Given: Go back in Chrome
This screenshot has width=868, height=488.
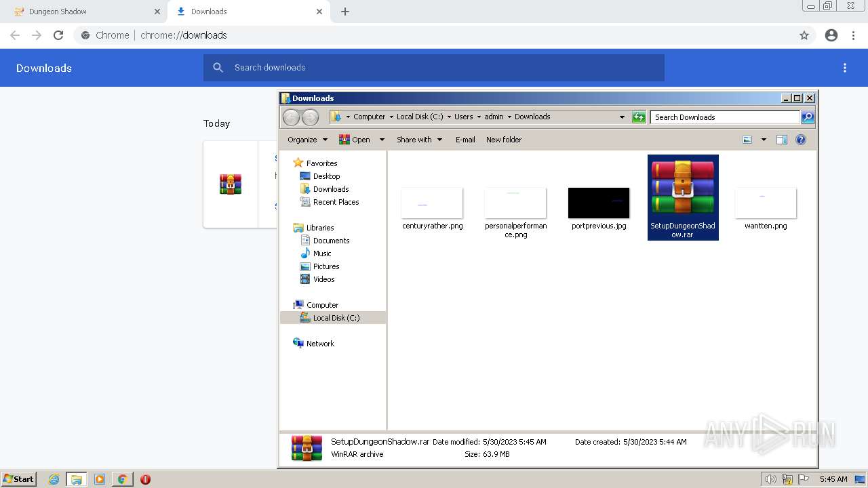Looking at the screenshot, I should [15, 35].
